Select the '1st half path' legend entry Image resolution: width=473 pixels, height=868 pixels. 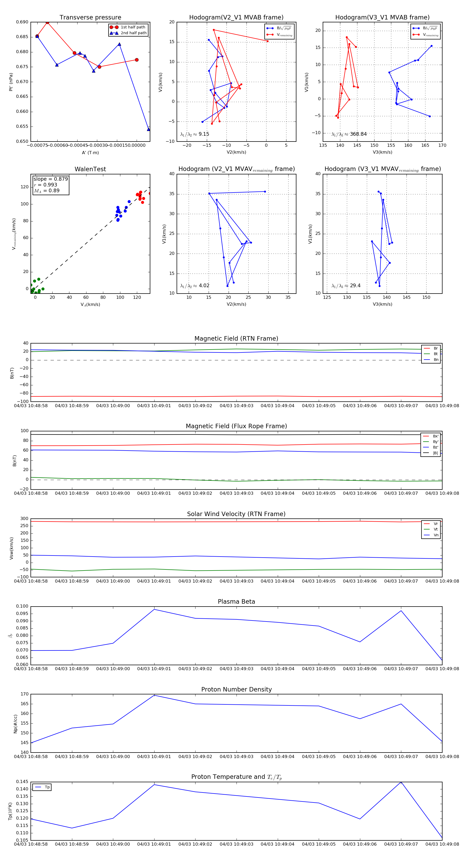click(128, 27)
